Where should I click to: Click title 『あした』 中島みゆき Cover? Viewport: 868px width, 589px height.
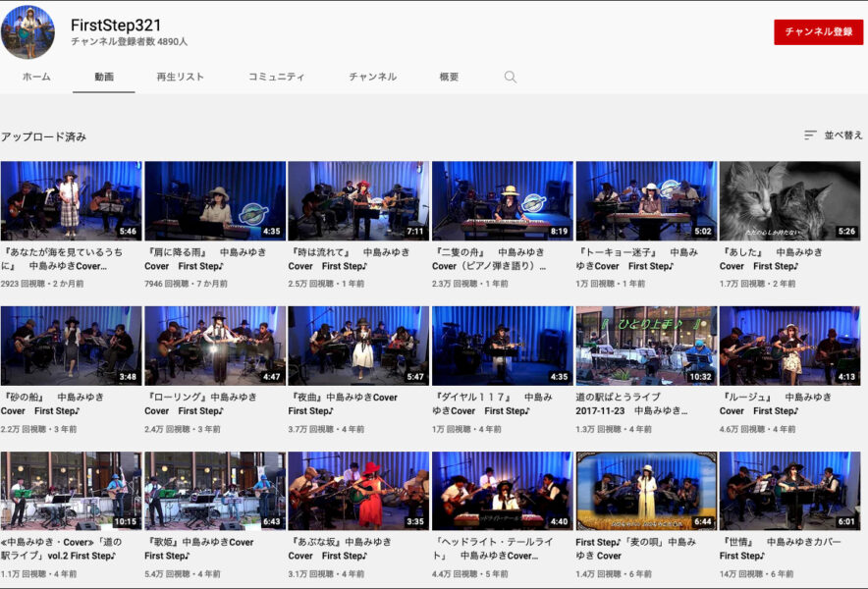771,258
